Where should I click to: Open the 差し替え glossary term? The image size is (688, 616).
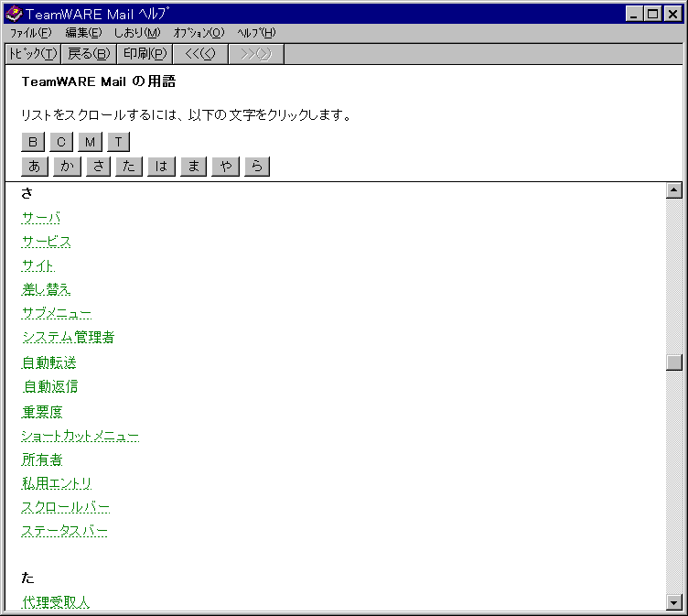(x=46, y=289)
